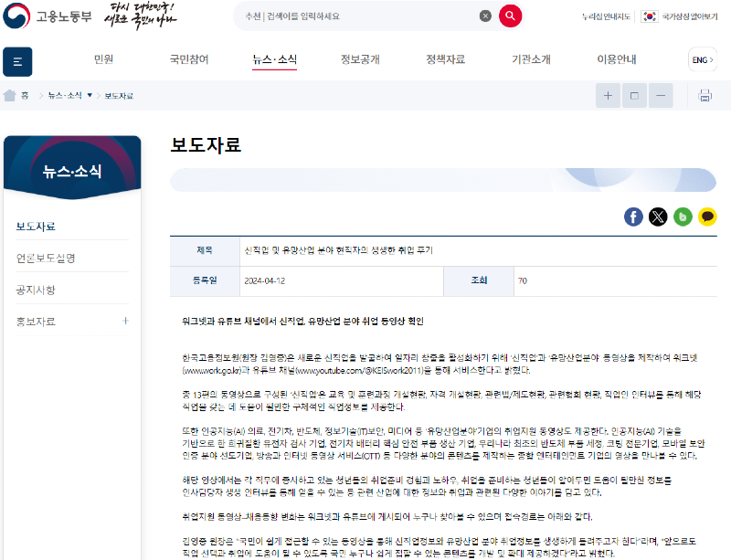
Task: Click the article title text in 제목 row
Action: [x=338, y=250]
